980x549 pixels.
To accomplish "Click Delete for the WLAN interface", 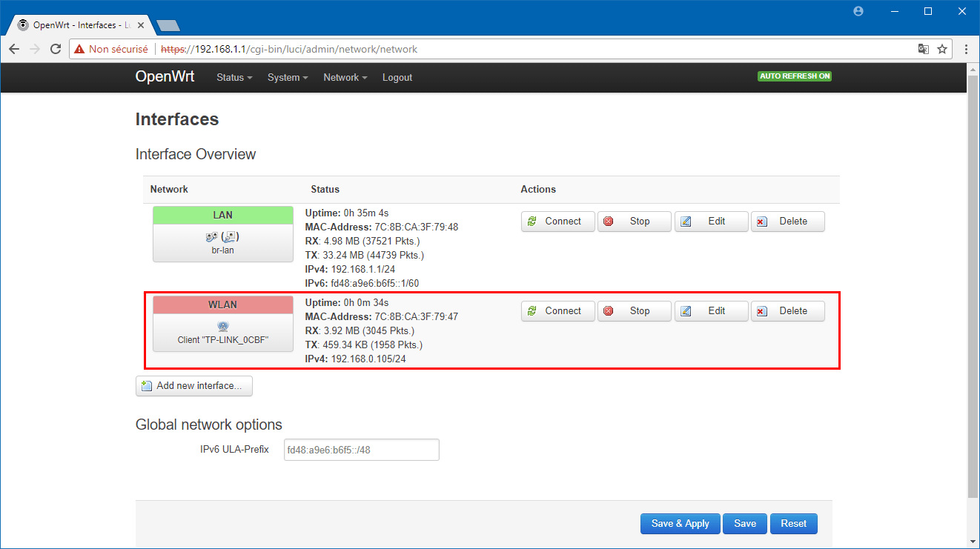I will (x=788, y=311).
